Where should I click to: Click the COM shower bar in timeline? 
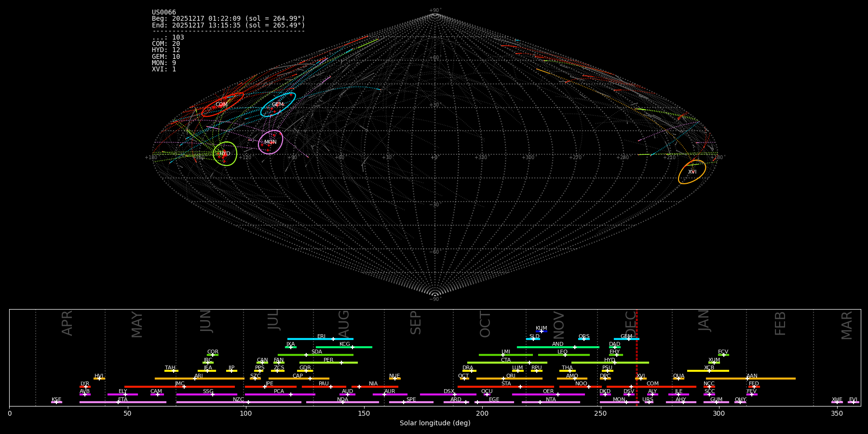[652, 387]
